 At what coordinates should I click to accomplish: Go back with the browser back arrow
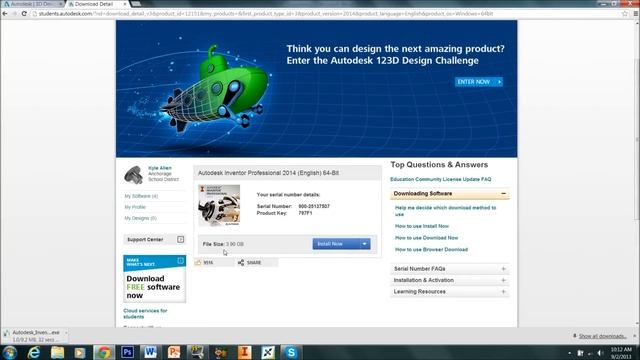[x=5, y=13]
